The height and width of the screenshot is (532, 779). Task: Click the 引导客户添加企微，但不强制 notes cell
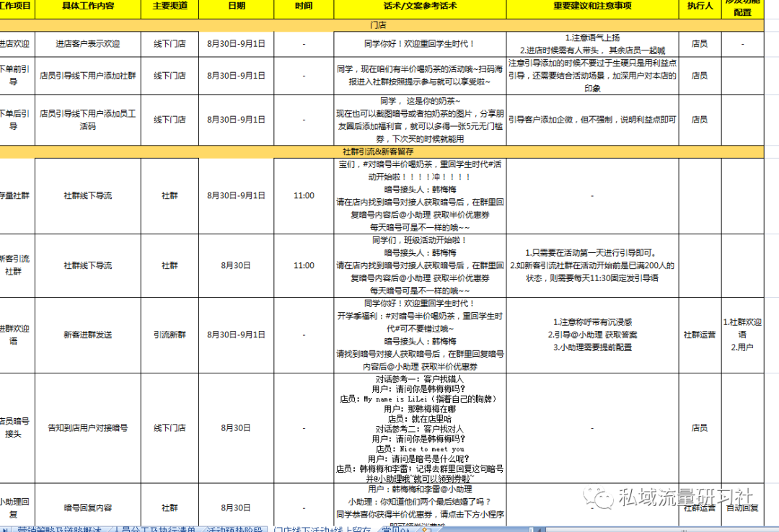[x=593, y=120]
